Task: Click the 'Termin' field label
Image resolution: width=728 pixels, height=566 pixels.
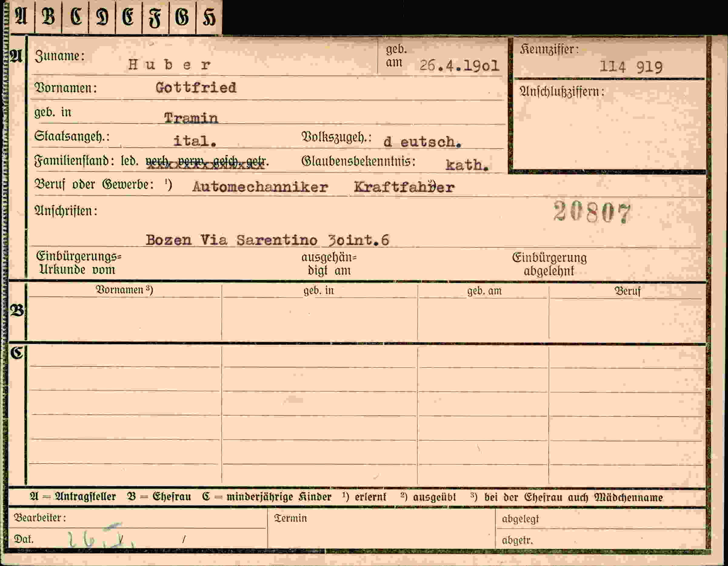Action: (290, 518)
